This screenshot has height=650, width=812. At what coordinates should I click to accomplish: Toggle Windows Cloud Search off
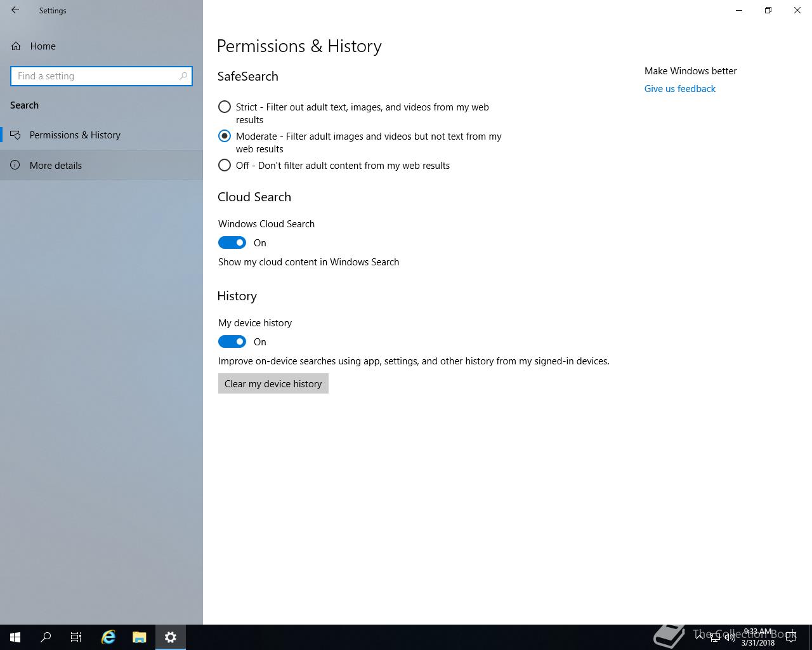point(232,242)
